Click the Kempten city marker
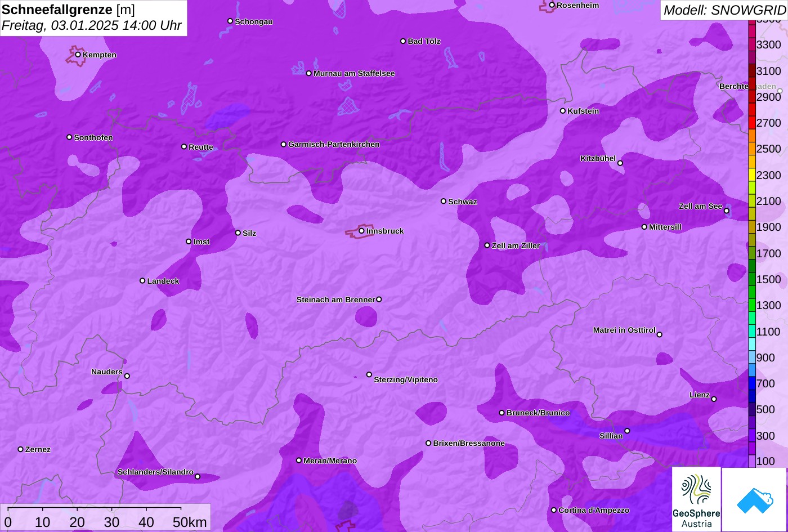The height and width of the screenshot is (532, 788). tap(78, 55)
